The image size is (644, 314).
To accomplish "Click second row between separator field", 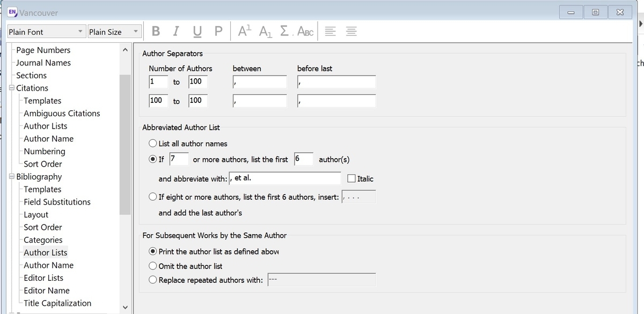I will [x=260, y=101].
